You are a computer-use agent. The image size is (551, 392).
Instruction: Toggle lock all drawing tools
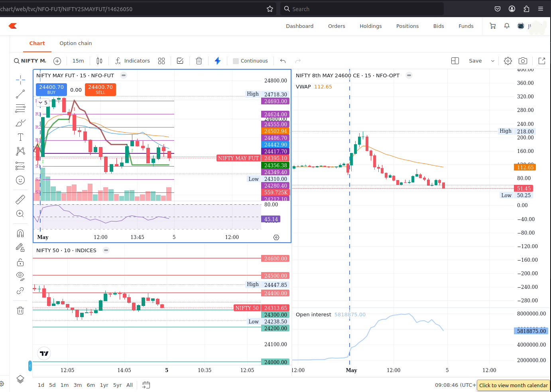pyautogui.click(x=20, y=262)
